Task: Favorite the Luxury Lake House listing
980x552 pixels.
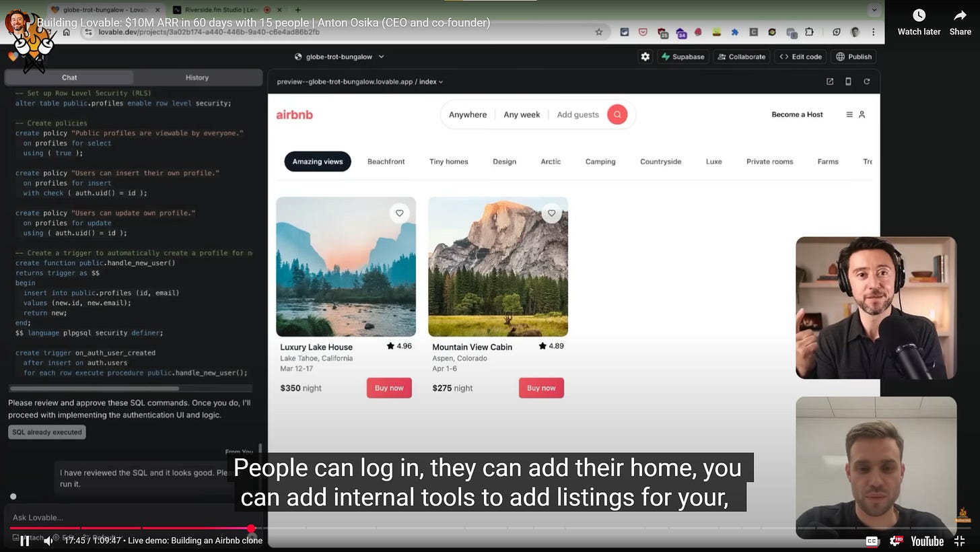Action: click(399, 213)
